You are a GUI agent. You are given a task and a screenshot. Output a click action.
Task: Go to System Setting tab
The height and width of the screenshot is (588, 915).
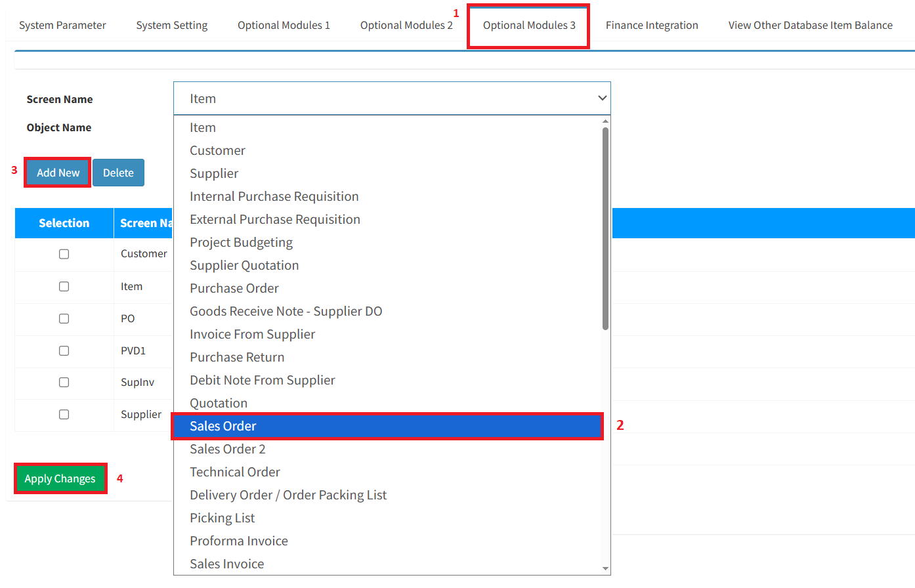(171, 26)
